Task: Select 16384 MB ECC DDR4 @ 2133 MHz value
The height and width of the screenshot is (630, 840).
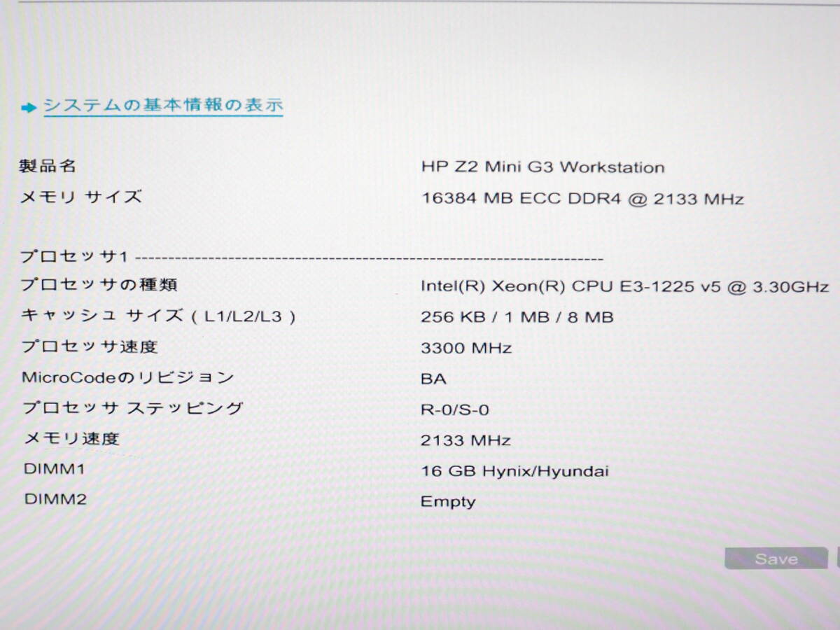Action: pyautogui.click(x=582, y=199)
